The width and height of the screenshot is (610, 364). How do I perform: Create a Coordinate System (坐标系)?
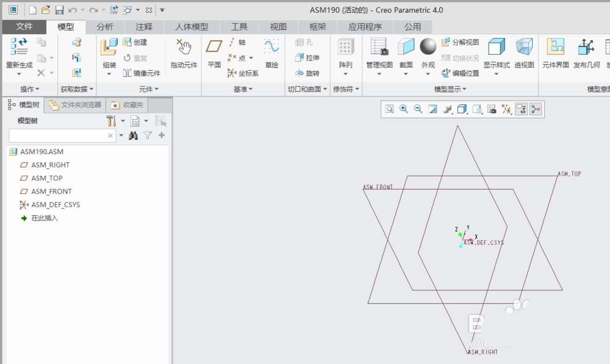[243, 73]
